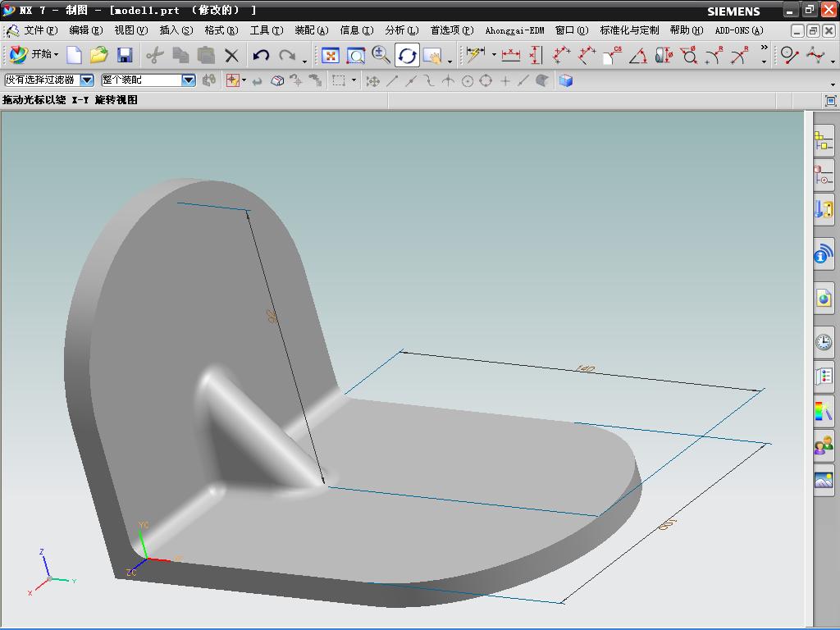This screenshot has width=840, height=630.
Task: Open the History clock panel
Action: click(824, 341)
